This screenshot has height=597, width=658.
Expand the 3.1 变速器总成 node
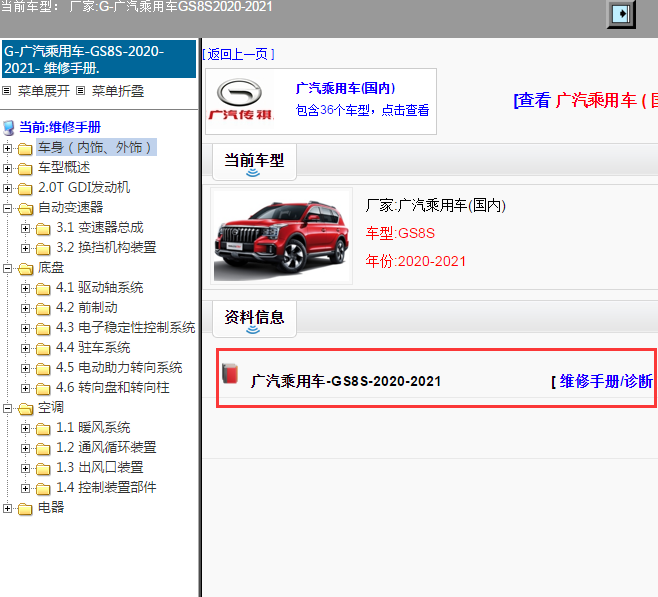pos(25,228)
